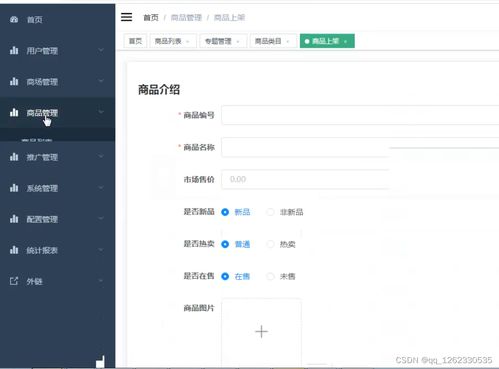Select the 未售 radio option
The height and width of the screenshot is (369, 499).
tap(270, 276)
